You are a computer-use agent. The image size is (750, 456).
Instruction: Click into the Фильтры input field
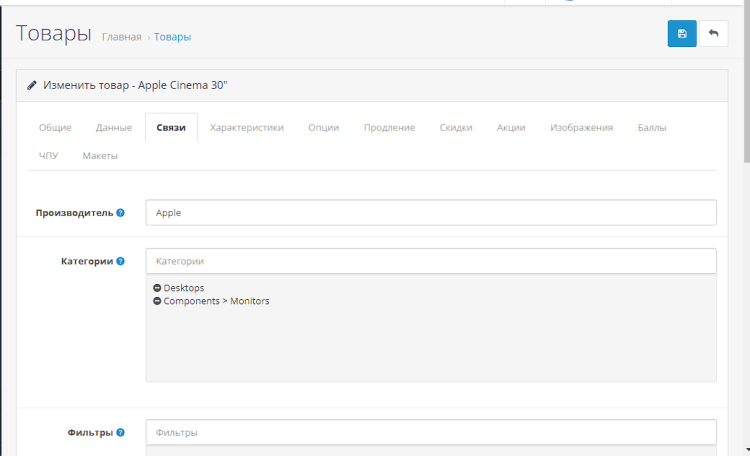431,433
